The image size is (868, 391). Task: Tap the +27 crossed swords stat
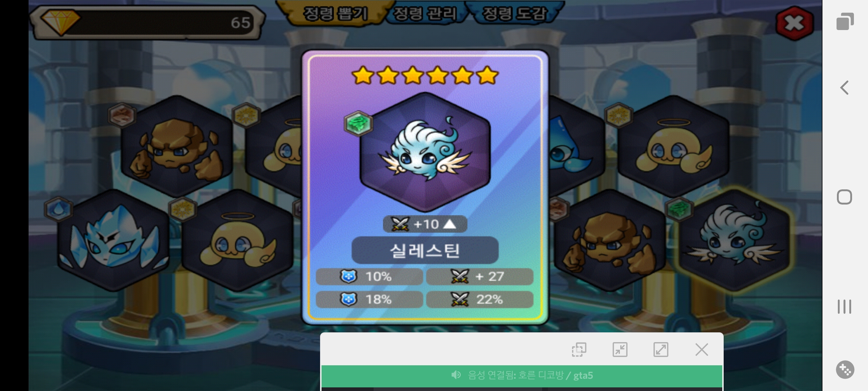tap(480, 277)
